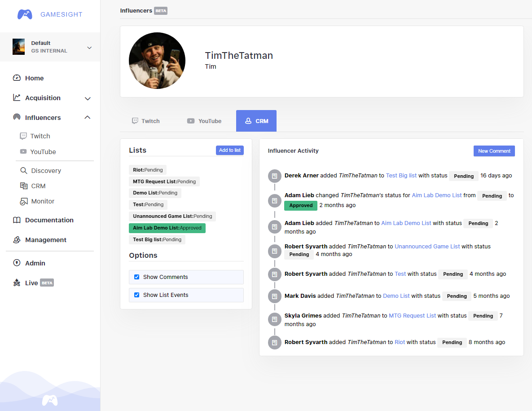Click the Documentation book icon
Image resolution: width=532 pixels, height=411 pixels.
[17, 220]
